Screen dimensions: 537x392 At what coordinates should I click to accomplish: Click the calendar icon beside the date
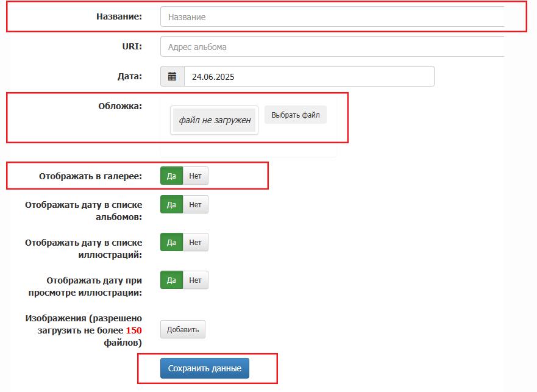click(x=172, y=77)
